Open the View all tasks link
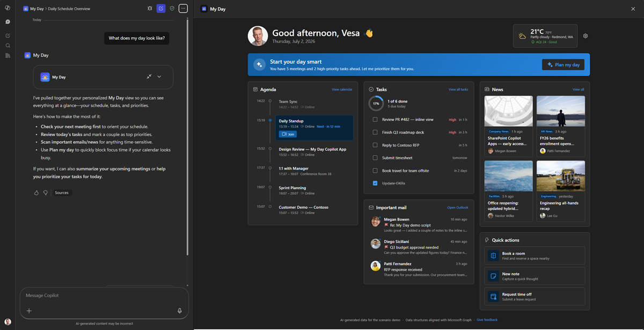Screen dimensions: 644x330 (x=458, y=90)
